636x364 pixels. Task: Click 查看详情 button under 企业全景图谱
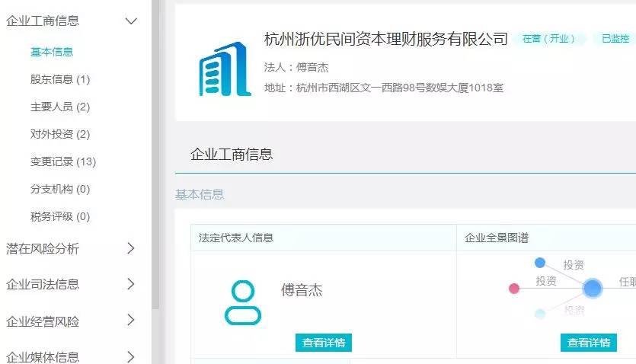tap(589, 343)
